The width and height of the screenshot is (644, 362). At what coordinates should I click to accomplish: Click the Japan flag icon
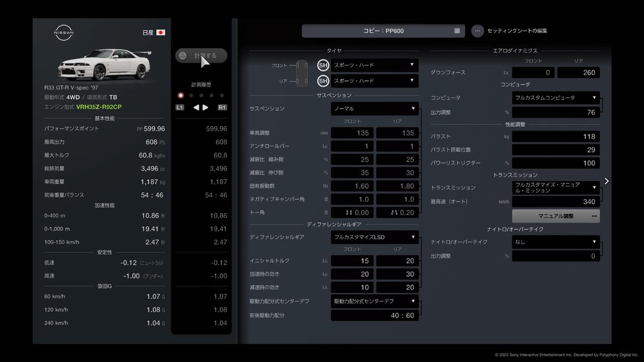click(x=160, y=33)
